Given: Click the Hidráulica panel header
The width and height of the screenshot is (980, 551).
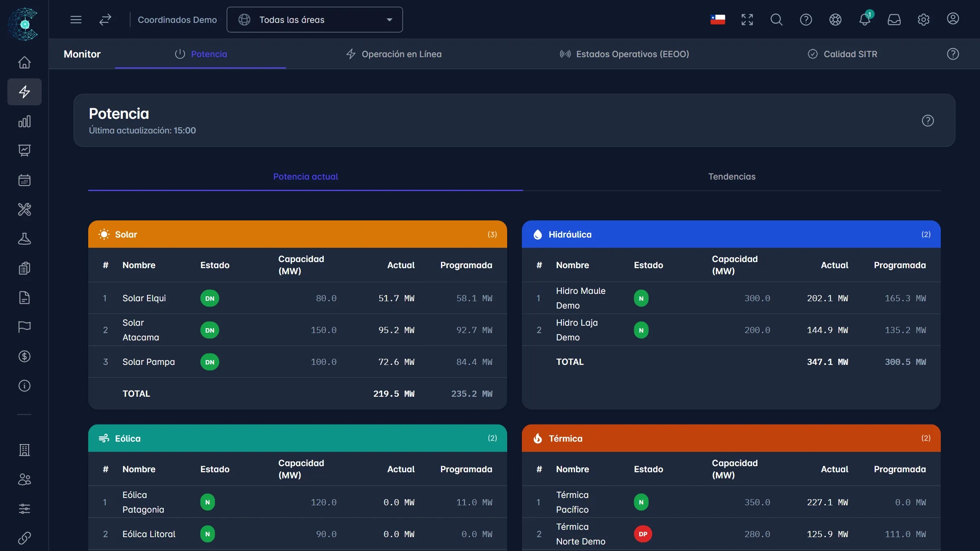Looking at the screenshot, I should tap(731, 234).
